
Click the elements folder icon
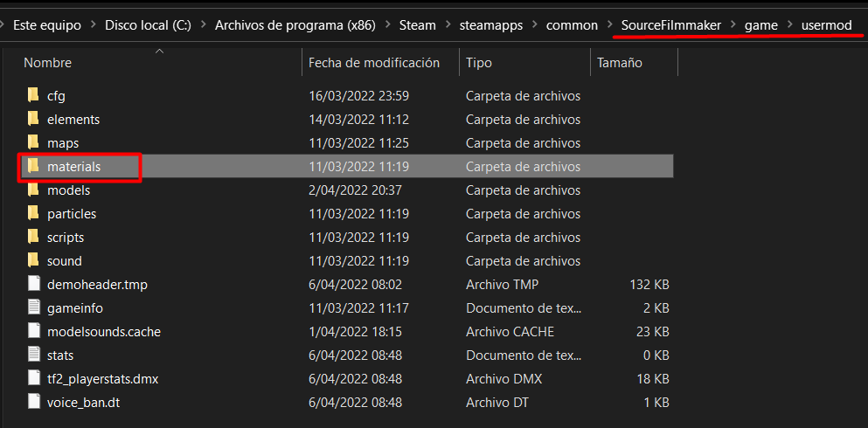tap(33, 119)
